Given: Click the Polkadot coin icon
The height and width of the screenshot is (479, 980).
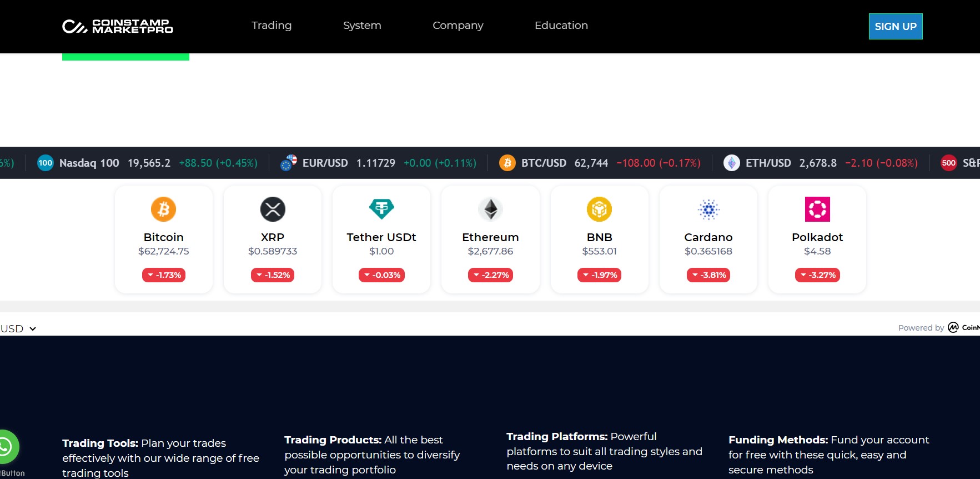Looking at the screenshot, I should [817, 209].
